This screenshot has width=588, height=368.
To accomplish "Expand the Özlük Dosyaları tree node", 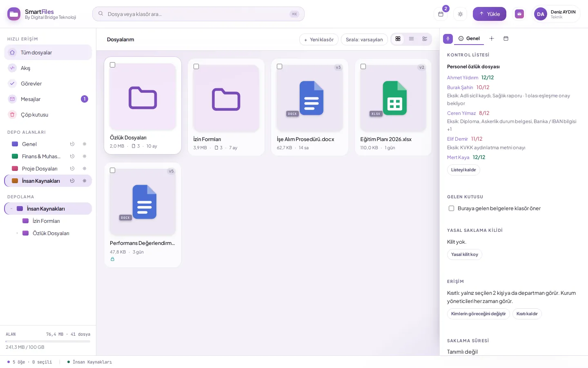I will (17, 233).
